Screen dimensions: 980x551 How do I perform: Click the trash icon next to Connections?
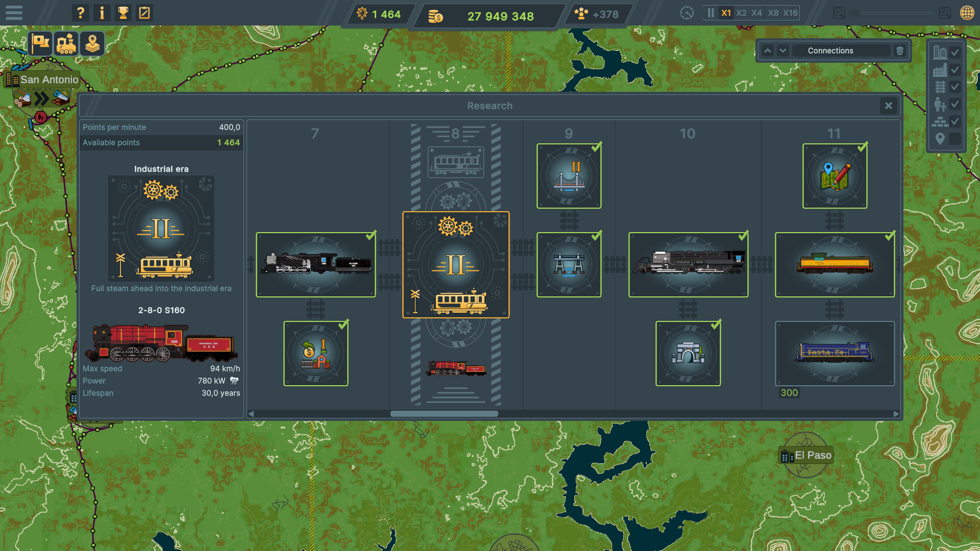[899, 51]
